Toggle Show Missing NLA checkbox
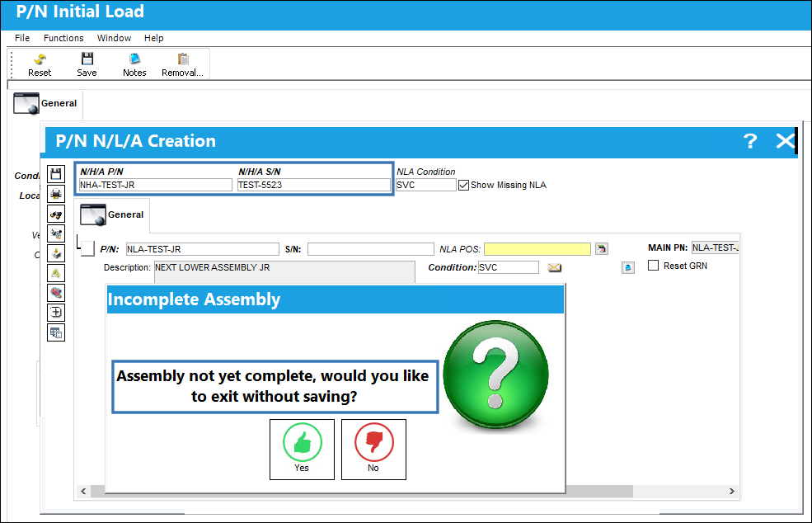The height and width of the screenshot is (523, 812). coord(463,185)
